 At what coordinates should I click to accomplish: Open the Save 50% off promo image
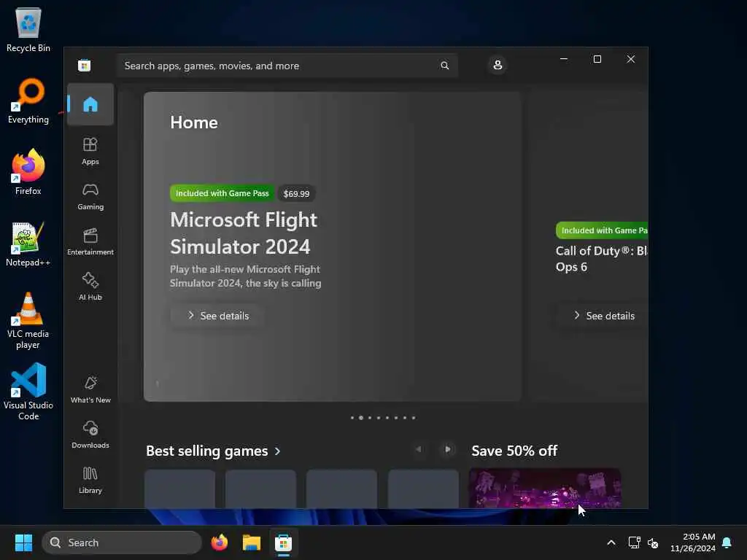pos(545,489)
